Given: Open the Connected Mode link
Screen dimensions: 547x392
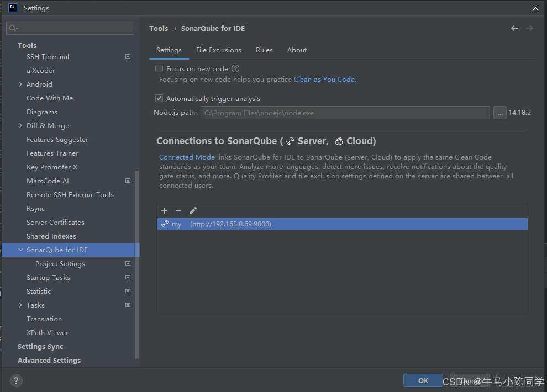Looking at the screenshot, I should pos(187,157).
